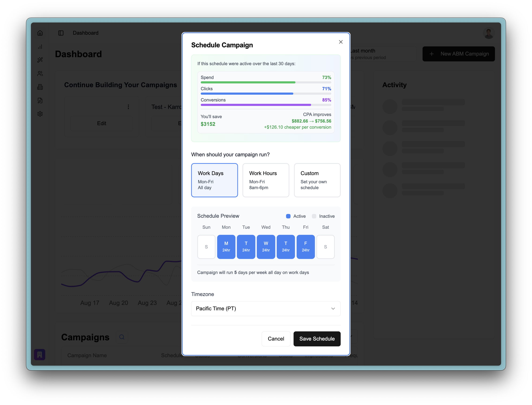The image size is (532, 405).
Task: Click the Conversions 85% value
Action: (326, 100)
